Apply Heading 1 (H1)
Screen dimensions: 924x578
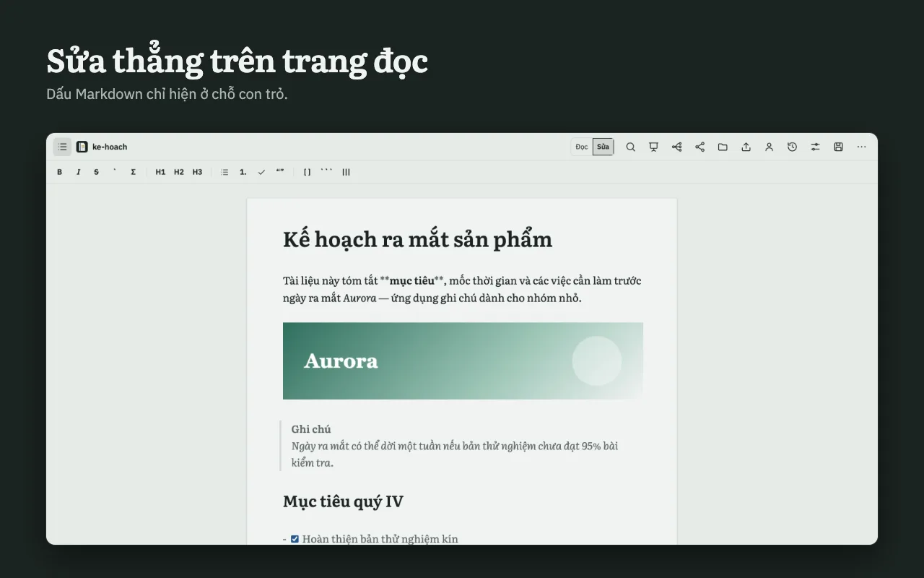point(160,172)
